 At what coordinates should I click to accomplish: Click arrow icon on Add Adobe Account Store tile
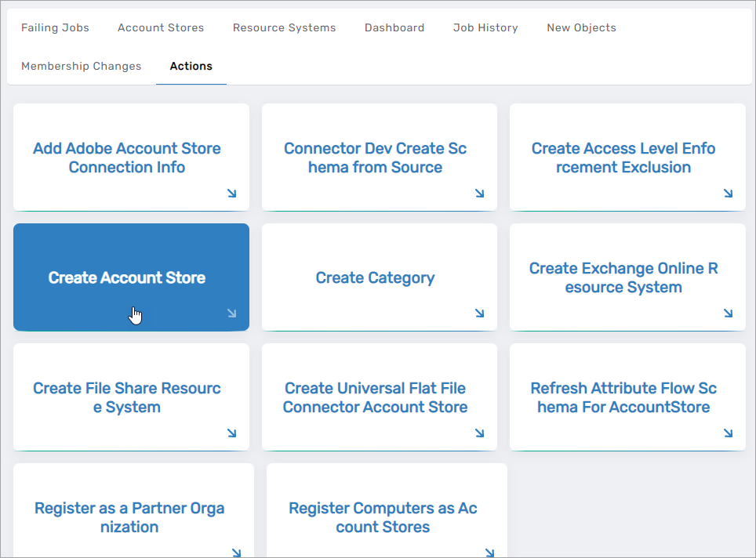231,194
